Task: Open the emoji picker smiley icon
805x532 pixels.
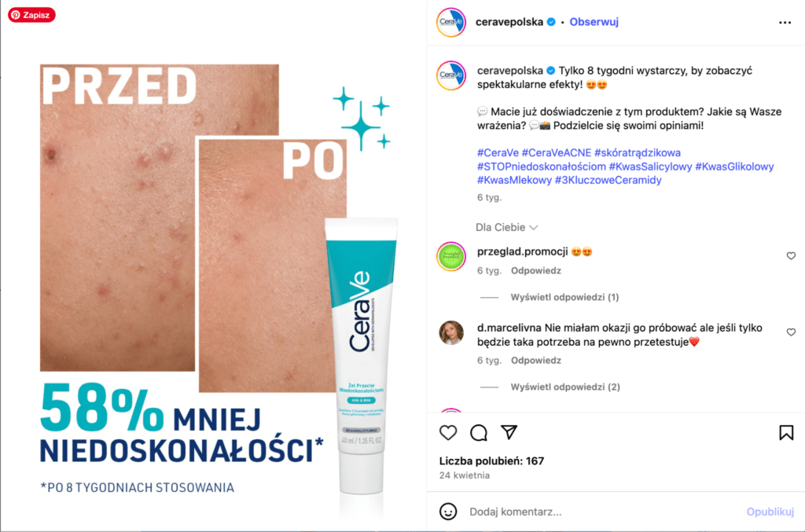Action: [x=448, y=512]
